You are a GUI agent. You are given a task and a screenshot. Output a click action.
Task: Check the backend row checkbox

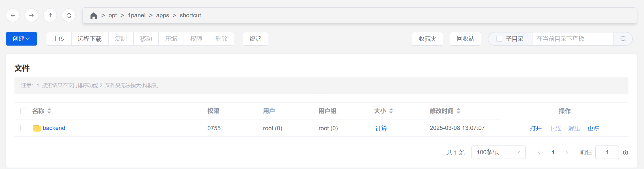click(23, 128)
